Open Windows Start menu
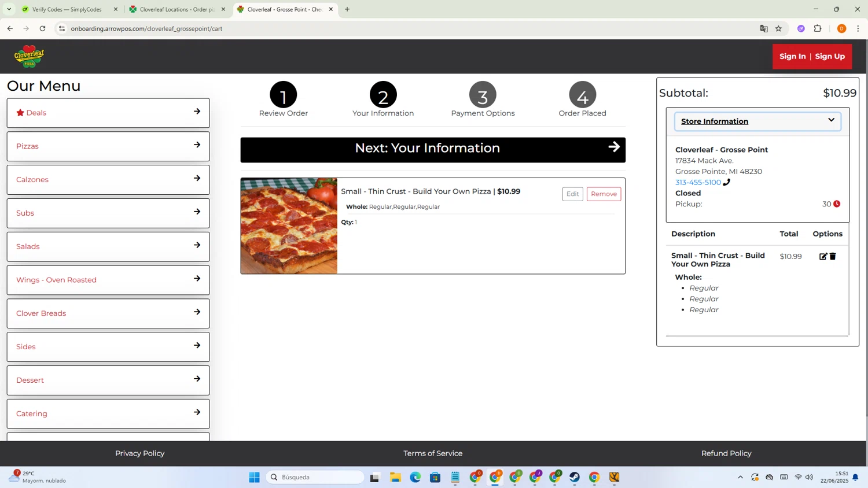The width and height of the screenshot is (868, 488). coord(254,477)
